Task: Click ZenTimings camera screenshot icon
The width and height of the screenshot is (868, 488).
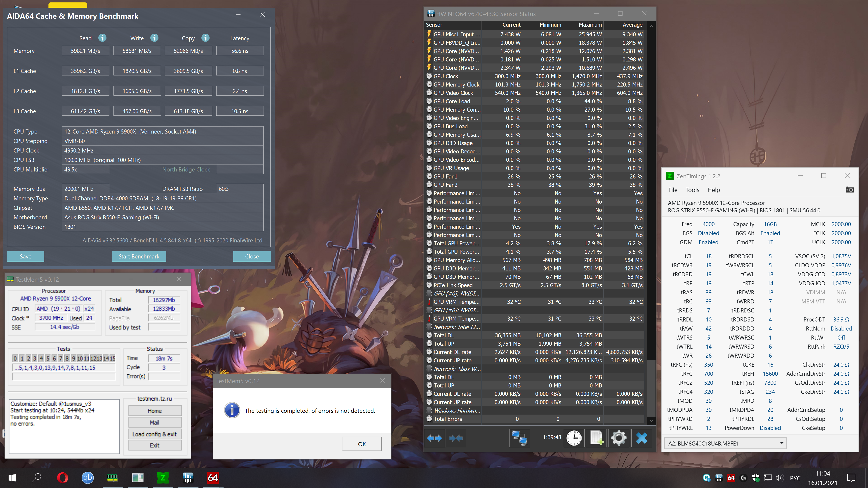Action: [x=849, y=190]
